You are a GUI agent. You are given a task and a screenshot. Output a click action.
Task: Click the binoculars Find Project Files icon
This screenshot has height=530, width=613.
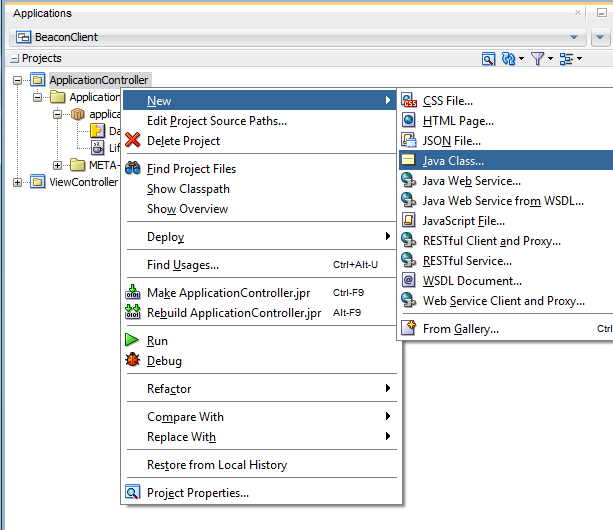tap(133, 168)
